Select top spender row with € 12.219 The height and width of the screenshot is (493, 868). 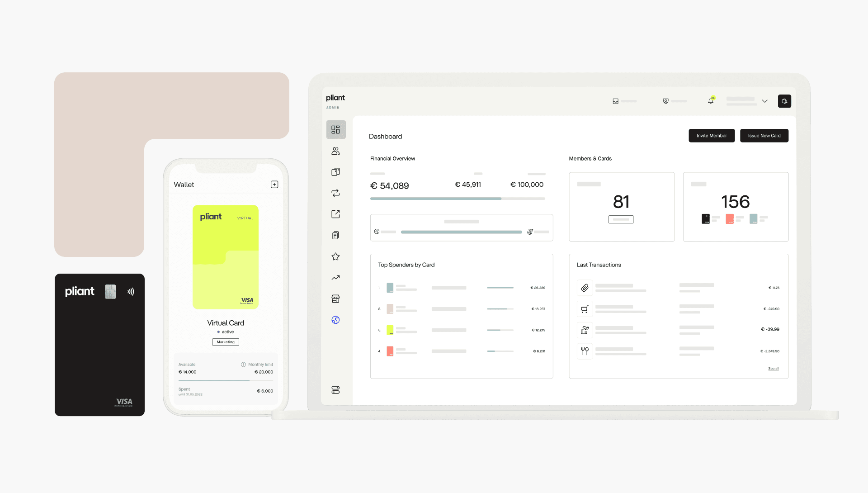(x=462, y=330)
